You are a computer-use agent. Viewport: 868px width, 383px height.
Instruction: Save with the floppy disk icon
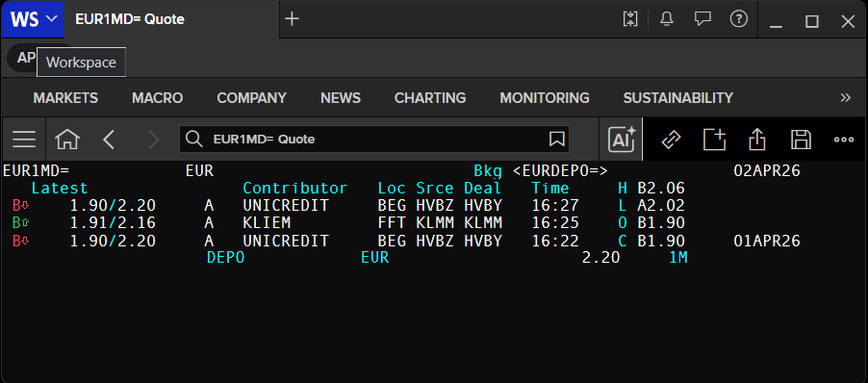click(801, 140)
